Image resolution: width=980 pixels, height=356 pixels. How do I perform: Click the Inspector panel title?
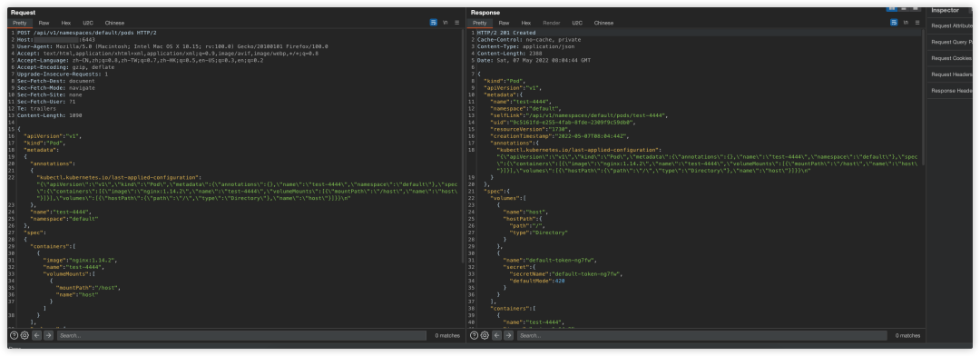pyautogui.click(x=945, y=10)
